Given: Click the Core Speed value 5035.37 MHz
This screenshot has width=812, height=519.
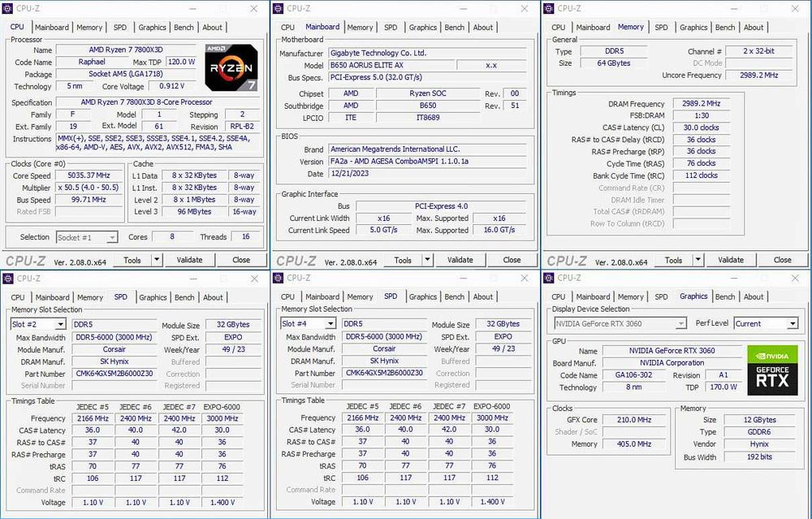Looking at the screenshot, I should coord(89,175).
